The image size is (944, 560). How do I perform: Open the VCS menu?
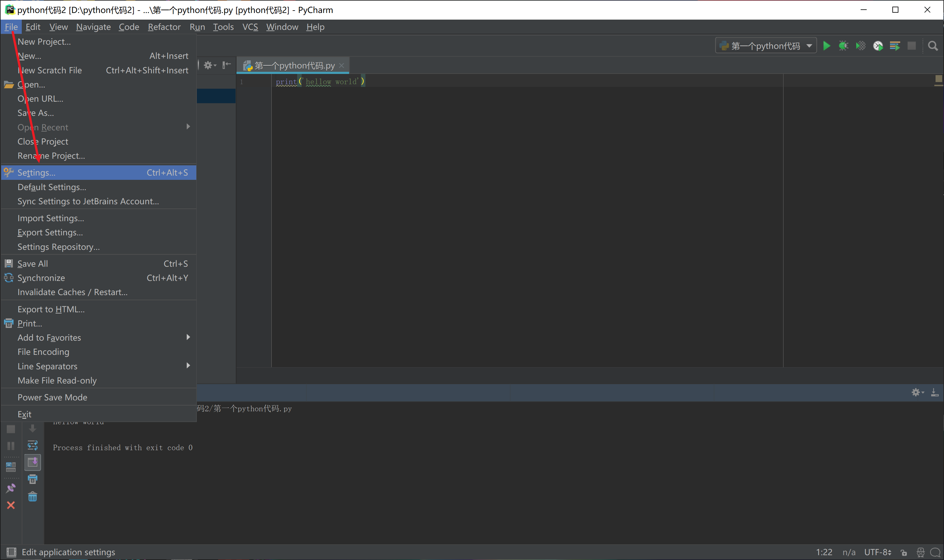click(x=250, y=27)
